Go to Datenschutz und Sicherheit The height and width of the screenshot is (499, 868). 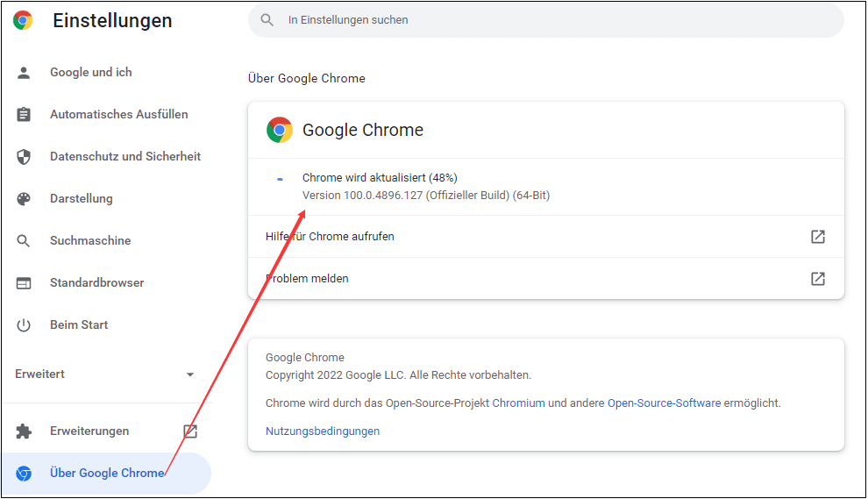pyautogui.click(x=125, y=156)
